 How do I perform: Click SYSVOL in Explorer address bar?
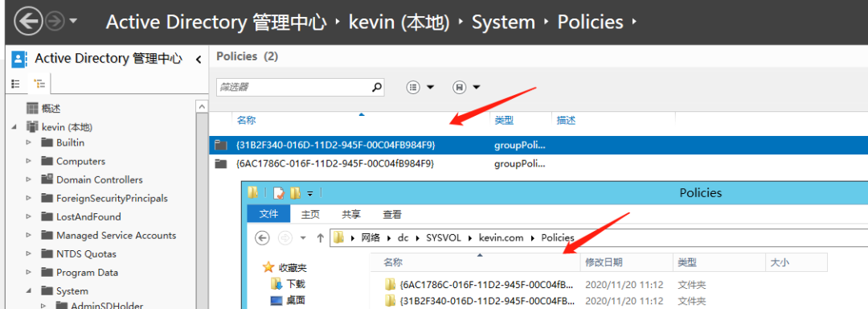click(x=443, y=238)
